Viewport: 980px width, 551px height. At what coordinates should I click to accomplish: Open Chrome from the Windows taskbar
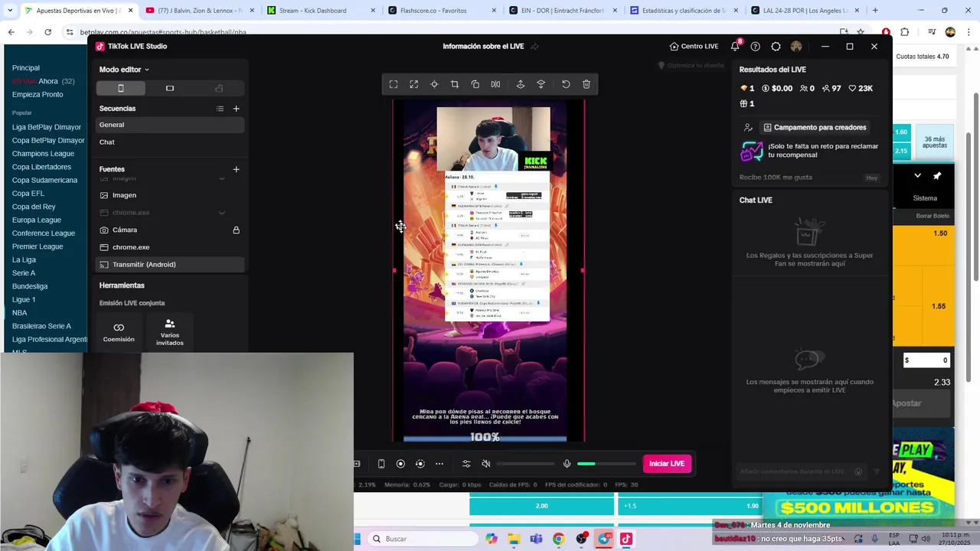558,539
